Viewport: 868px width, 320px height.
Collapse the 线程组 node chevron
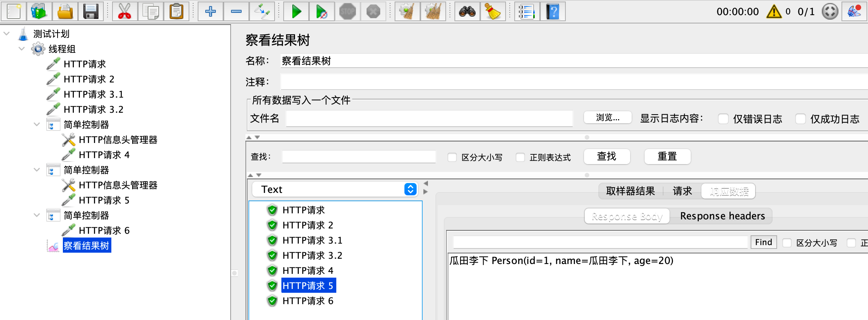pyautogui.click(x=22, y=49)
